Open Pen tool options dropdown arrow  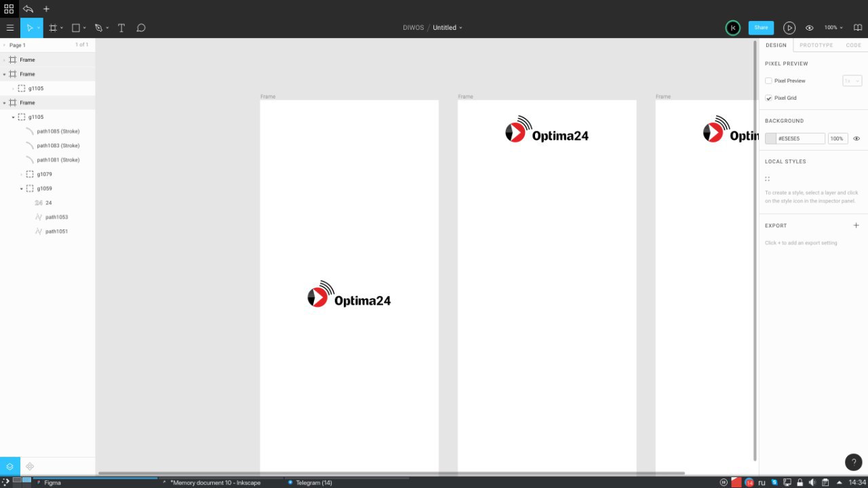107,28
